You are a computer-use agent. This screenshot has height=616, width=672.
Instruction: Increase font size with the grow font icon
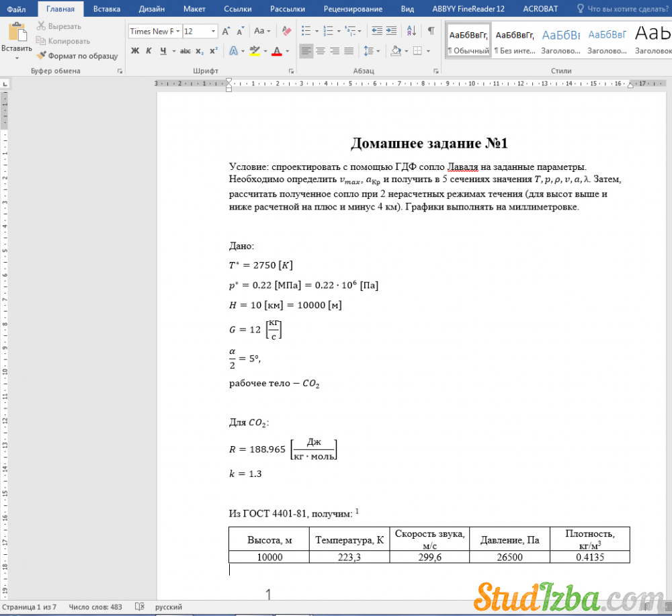pyautogui.click(x=226, y=31)
